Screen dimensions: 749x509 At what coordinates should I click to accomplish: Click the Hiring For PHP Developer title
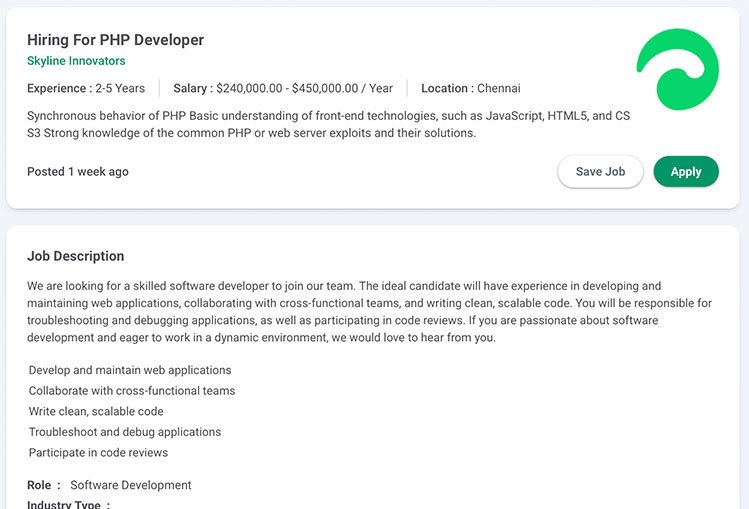point(115,40)
